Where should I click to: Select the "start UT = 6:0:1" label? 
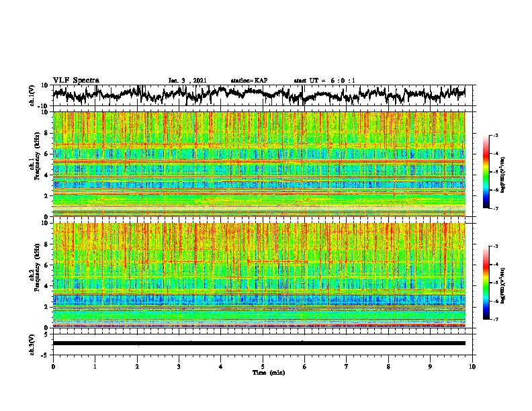[324, 81]
